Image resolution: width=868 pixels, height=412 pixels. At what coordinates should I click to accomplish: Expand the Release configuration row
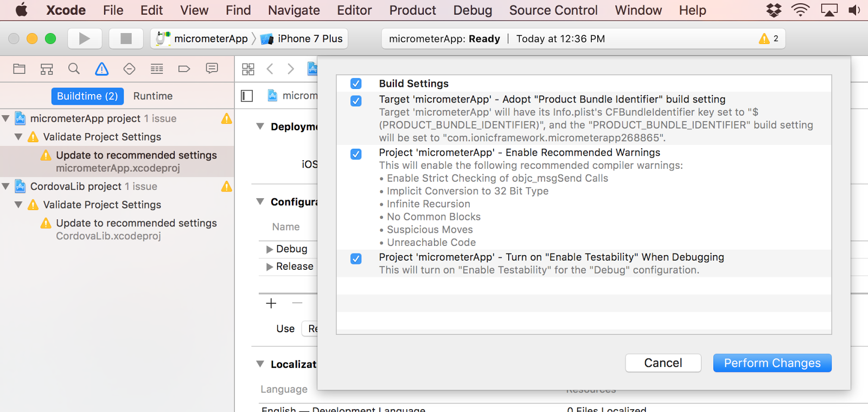[x=270, y=267]
